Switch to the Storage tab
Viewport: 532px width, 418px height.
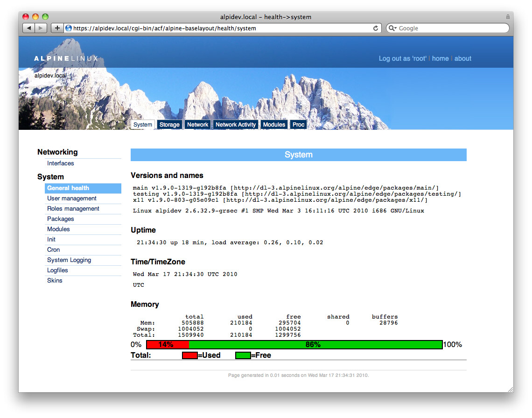click(x=169, y=125)
